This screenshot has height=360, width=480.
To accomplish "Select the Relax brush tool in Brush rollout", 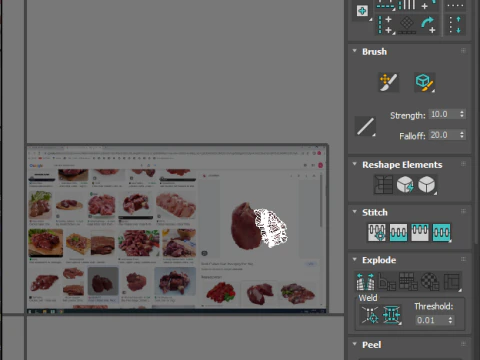I will (x=388, y=82).
